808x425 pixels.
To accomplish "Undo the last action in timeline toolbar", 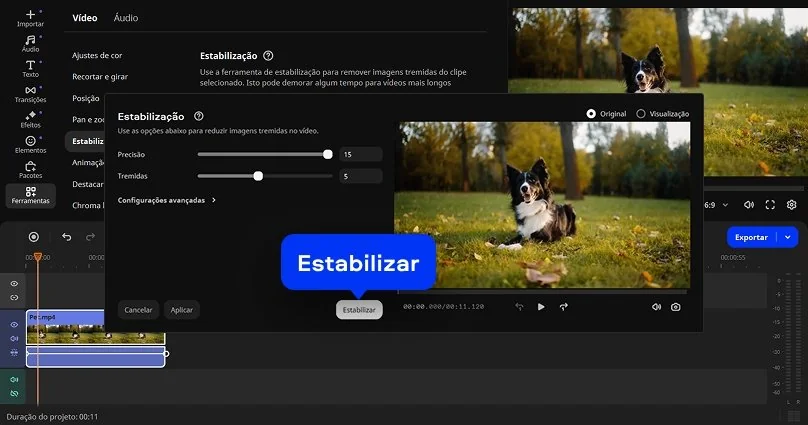I will (66, 237).
